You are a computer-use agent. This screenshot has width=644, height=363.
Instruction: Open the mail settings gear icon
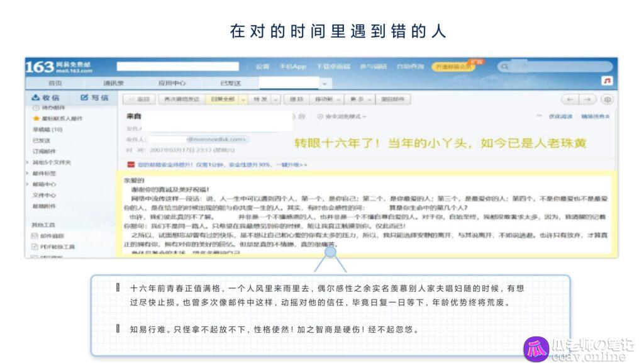(608, 99)
